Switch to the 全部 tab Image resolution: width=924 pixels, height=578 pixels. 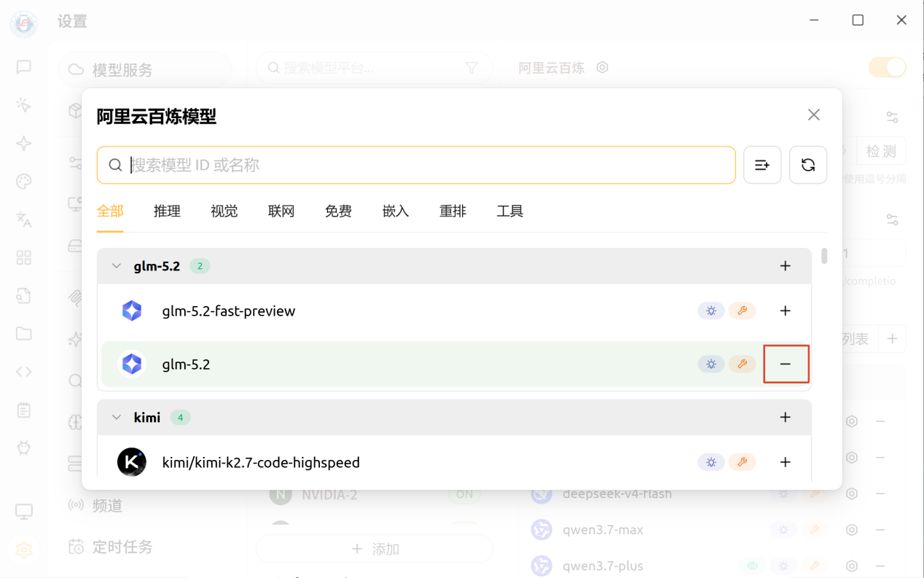coord(110,211)
